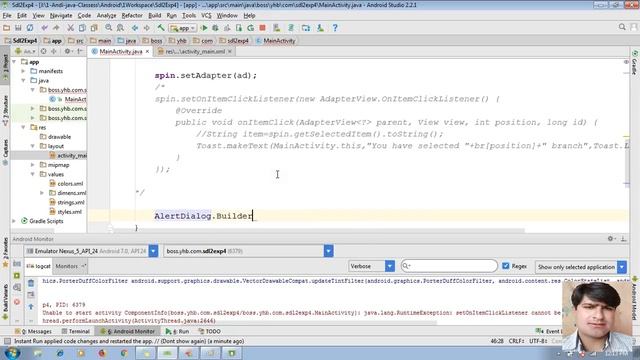Screen dimensions: 640x360
Task: Click the SDK Manager toolbar icon
Action: (320, 28)
